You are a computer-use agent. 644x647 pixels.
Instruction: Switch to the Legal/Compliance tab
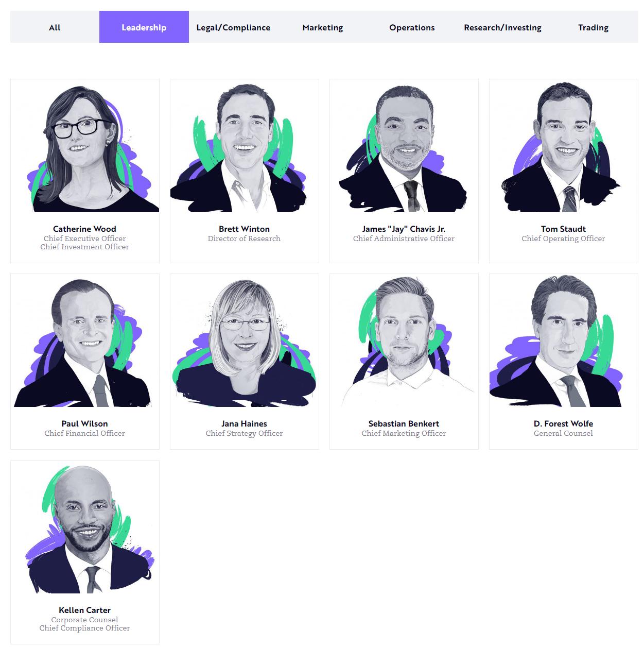point(233,27)
